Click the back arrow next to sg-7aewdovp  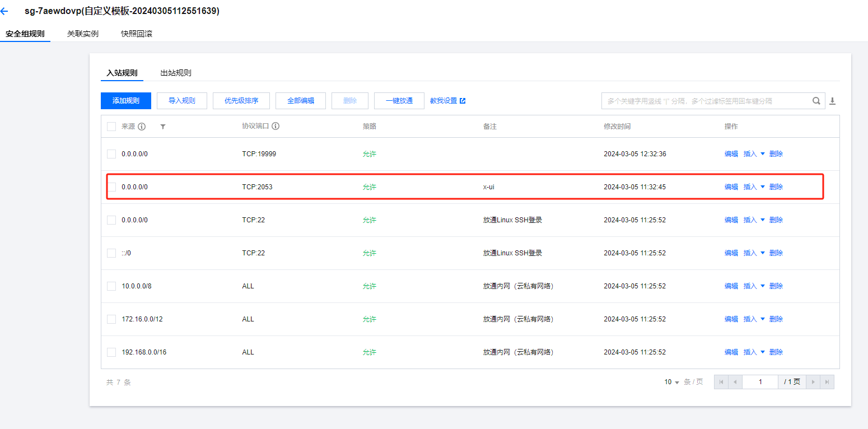(x=4, y=11)
